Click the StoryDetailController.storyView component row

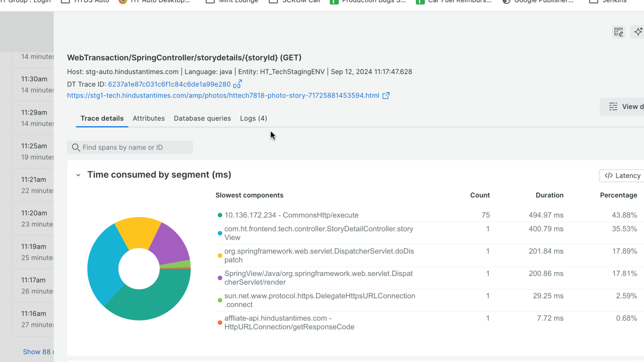coord(318,233)
